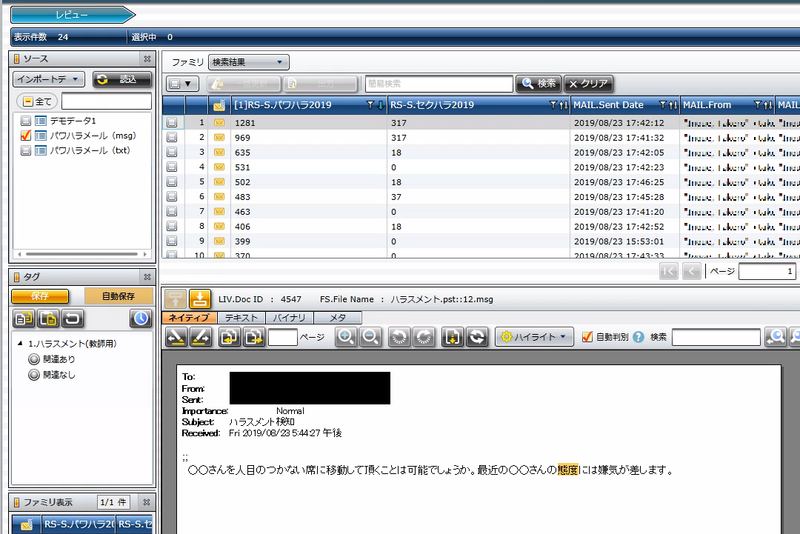Screen dimensions: 800x534
Task: Click the previous highlight arrow icon
Action: coord(177,337)
